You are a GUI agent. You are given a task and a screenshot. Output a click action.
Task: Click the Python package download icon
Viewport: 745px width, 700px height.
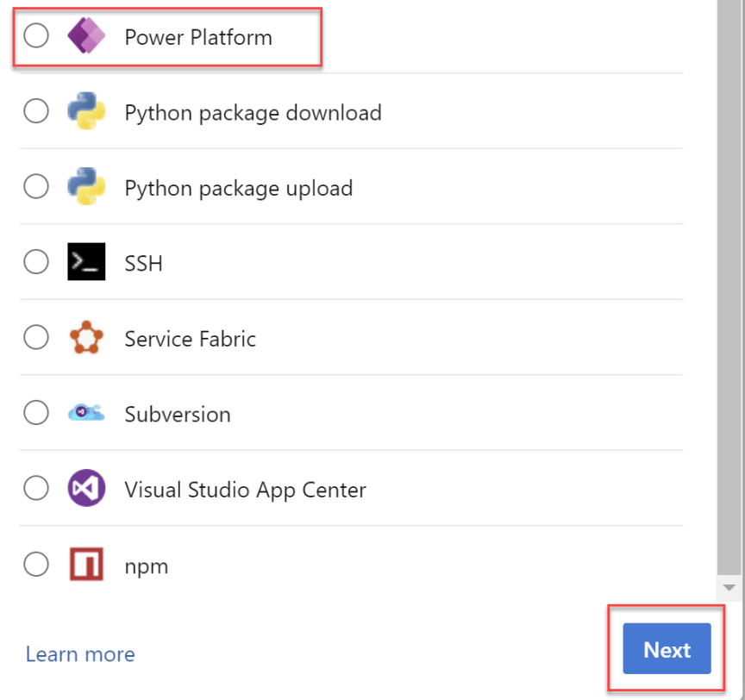[85, 111]
